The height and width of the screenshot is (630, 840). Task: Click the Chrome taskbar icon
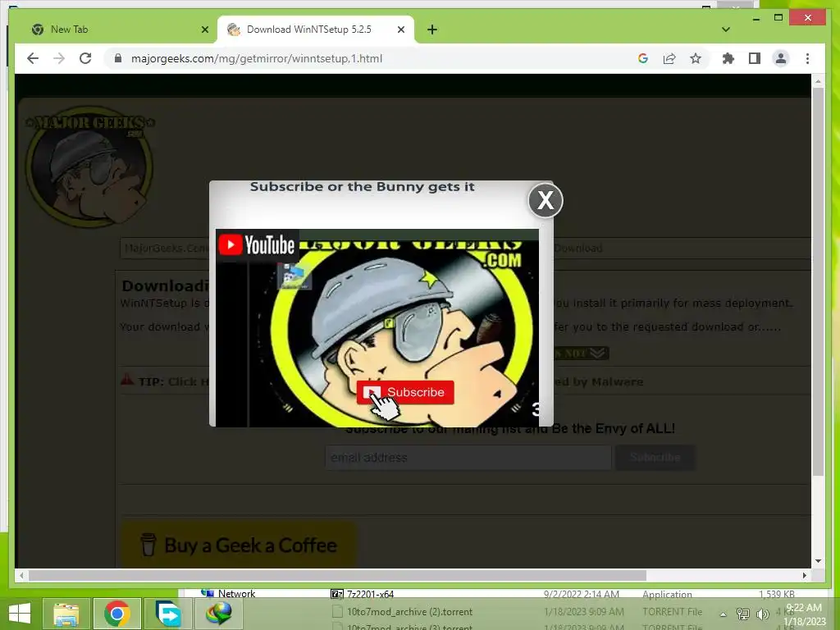117,614
